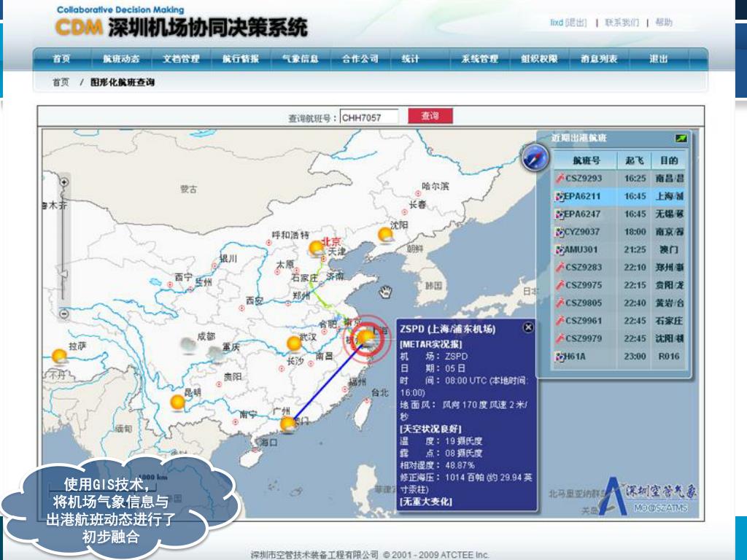Screen dimensions: 747x560
Task: Click the red 查询 search button
Action: pos(430,116)
